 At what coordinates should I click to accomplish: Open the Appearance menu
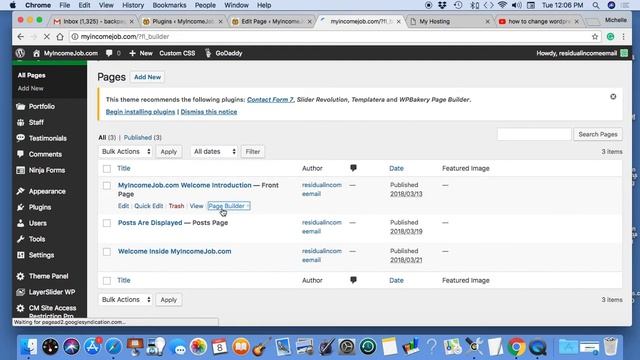[47, 191]
